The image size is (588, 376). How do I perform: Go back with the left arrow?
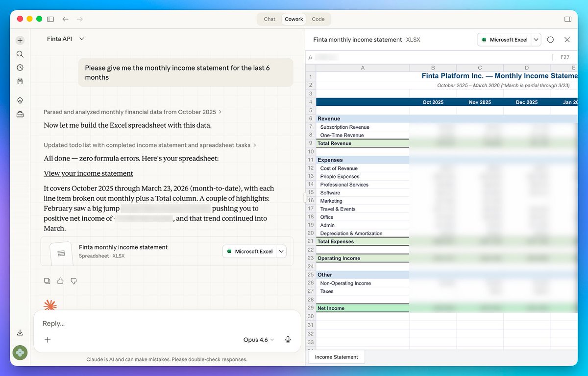(65, 19)
